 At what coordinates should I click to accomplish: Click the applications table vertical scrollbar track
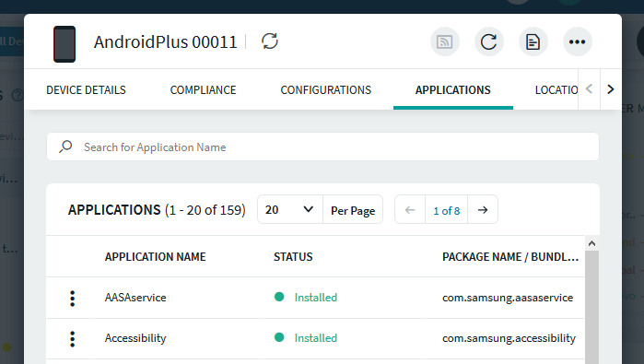tap(591, 307)
